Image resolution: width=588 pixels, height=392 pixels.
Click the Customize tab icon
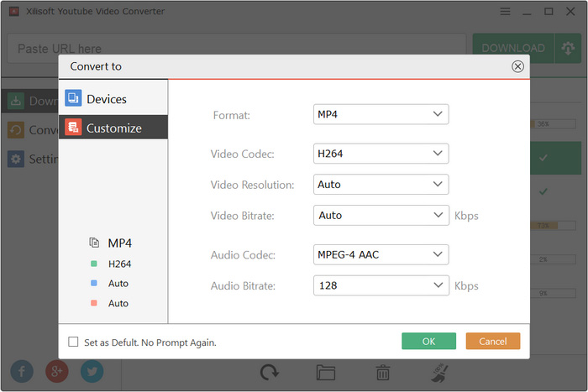(x=73, y=128)
